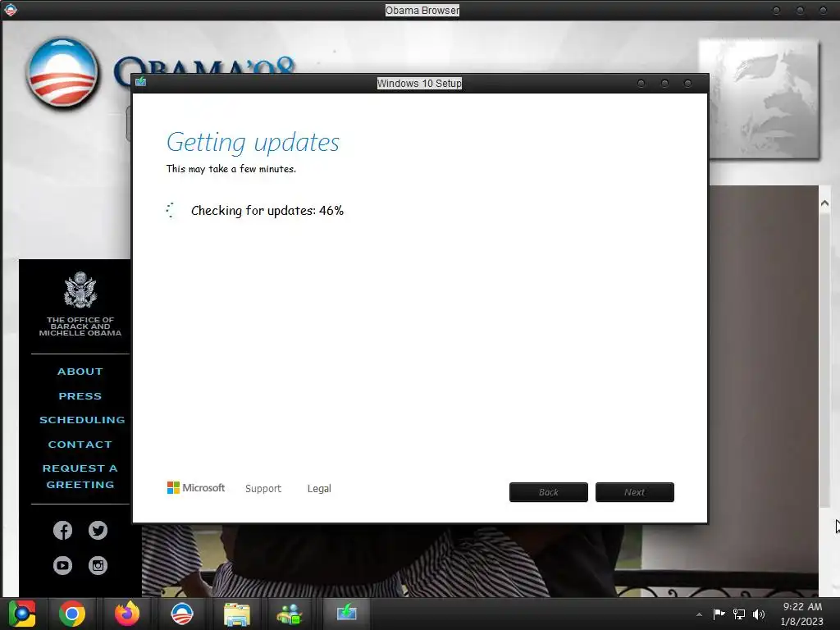Viewport: 840px width, 630px height.
Task: Click the Back button in Setup
Action: pyautogui.click(x=549, y=492)
